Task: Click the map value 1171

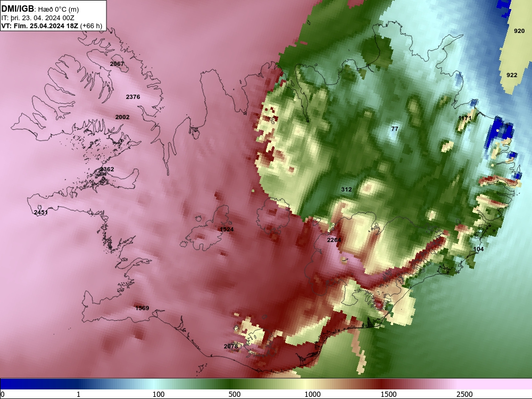Action: [465, 118]
